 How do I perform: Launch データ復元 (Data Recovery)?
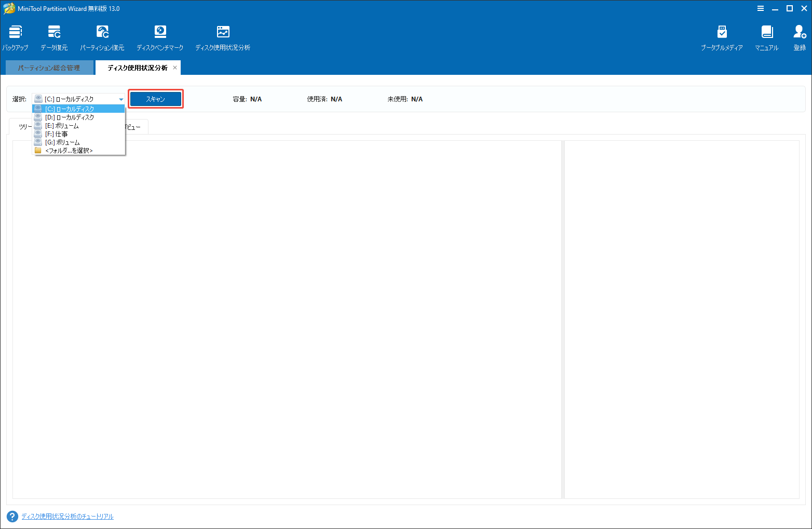[x=53, y=36]
